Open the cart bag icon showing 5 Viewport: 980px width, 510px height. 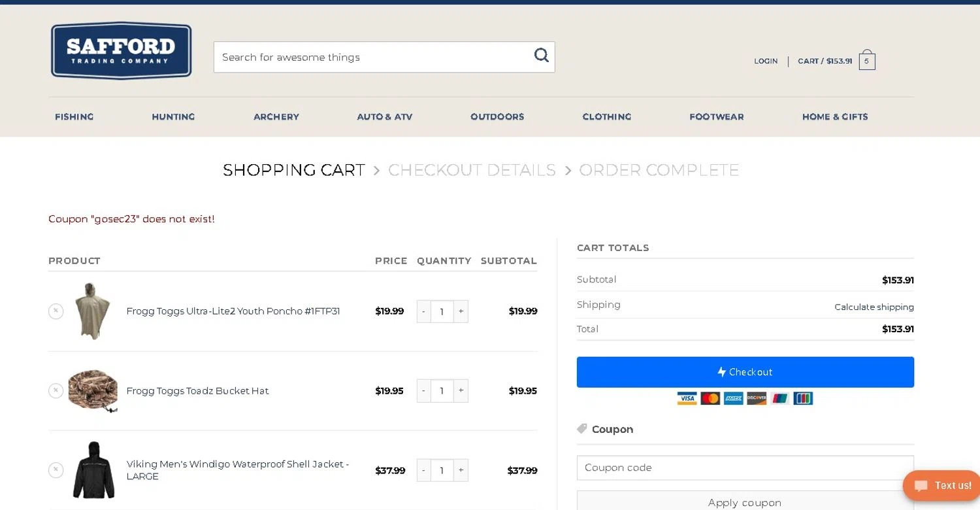(x=867, y=60)
